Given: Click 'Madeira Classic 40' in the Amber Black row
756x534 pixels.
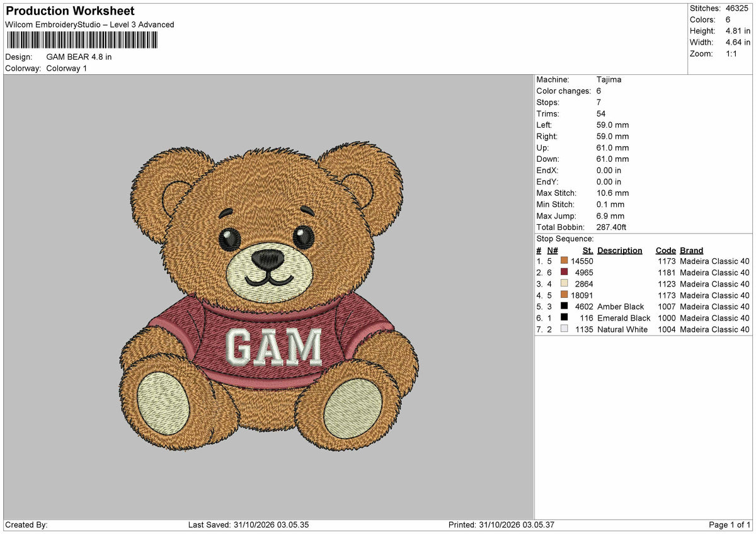Looking at the screenshot, I should pos(715,306).
